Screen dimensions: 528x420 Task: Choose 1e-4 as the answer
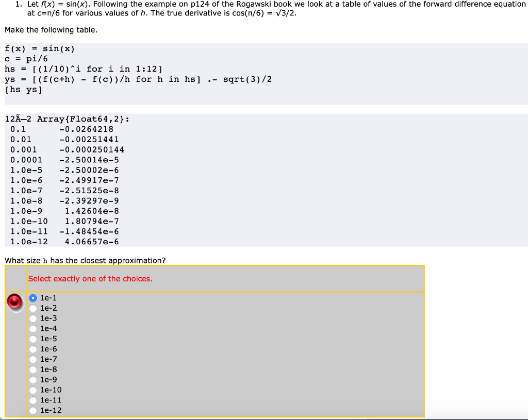tap(32, 328)
